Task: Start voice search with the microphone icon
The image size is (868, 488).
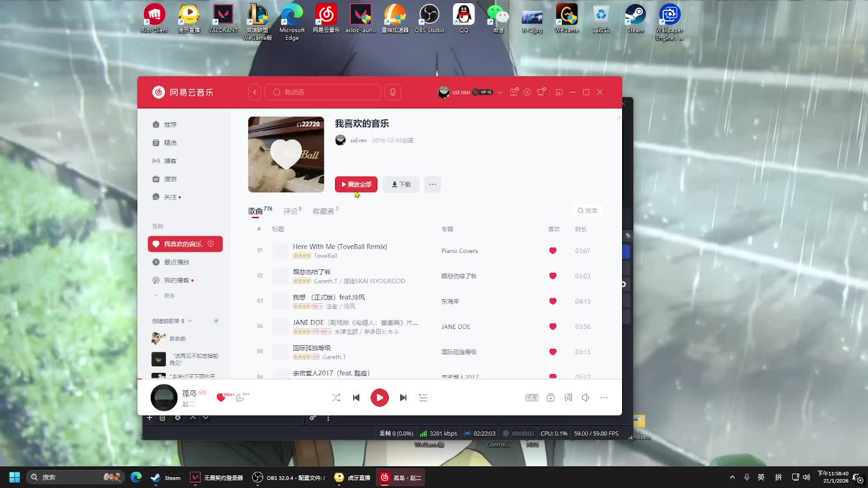Action: pos(392,92)
